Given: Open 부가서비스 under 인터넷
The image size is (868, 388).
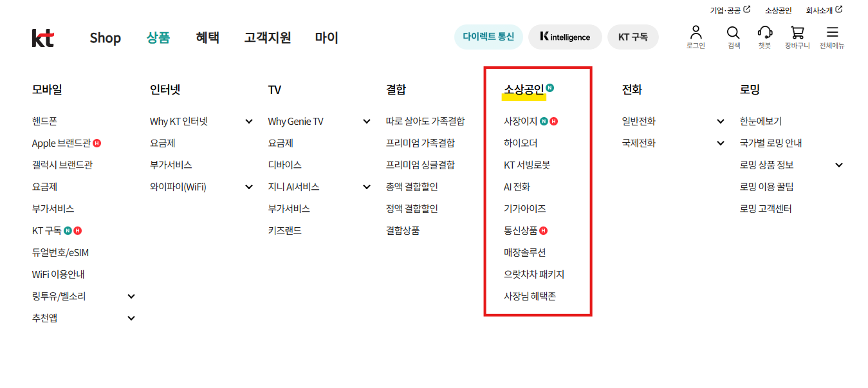Looking at the screenshot, I should point(171,165).
